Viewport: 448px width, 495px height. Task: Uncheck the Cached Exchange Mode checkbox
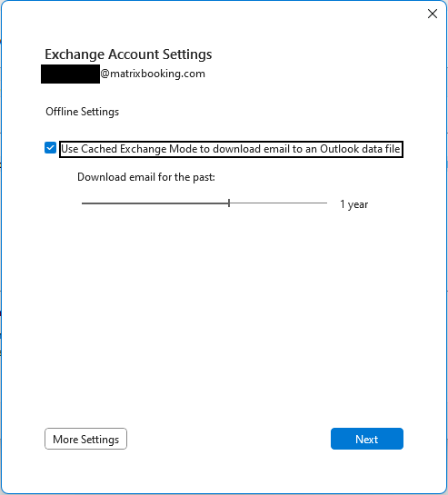click(51, 148)
